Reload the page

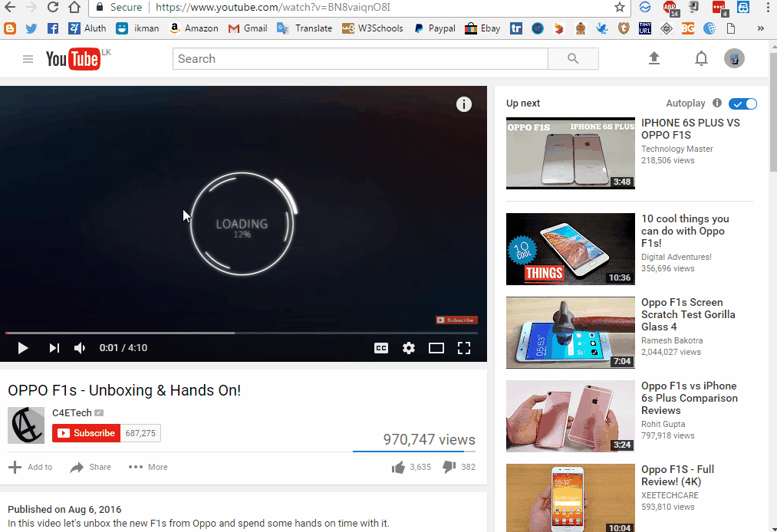tap(52, 7)
